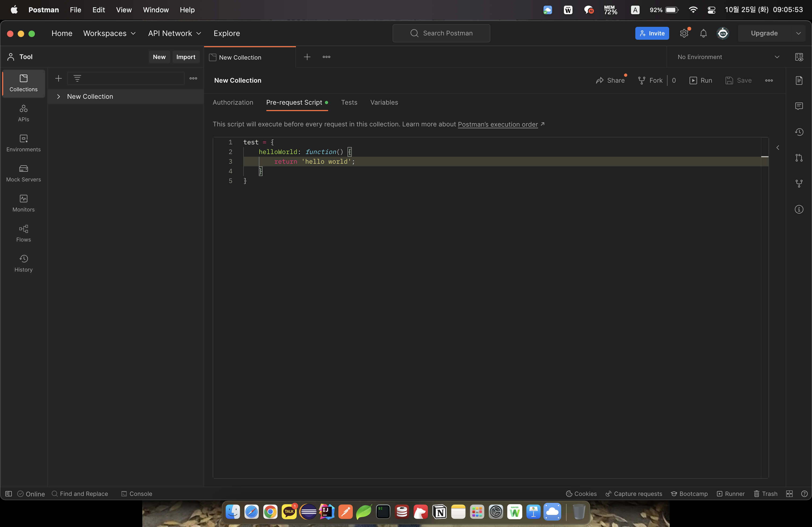Open the settings gear icon in header
The width and height of the screenshot is (812, 527).
tap(684, 33)
